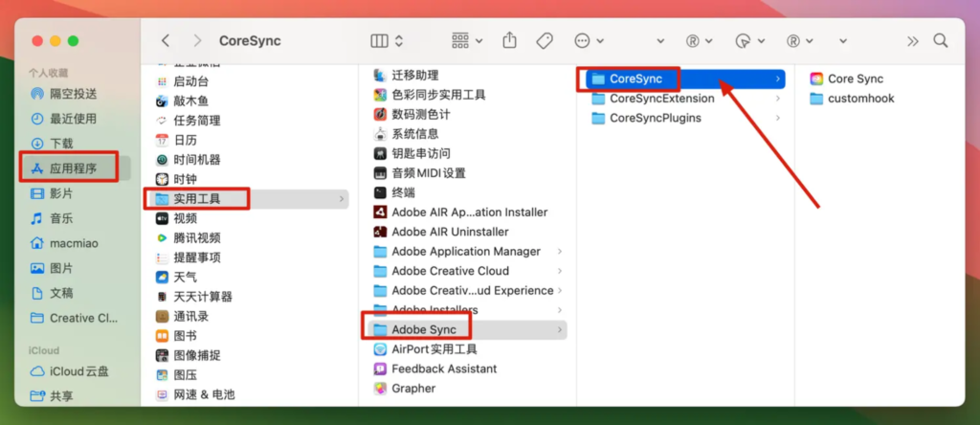Click the 腾讯视频 app icon
Image resolution: width=980 pixels, height=425 pixels.
pos(162,238)
